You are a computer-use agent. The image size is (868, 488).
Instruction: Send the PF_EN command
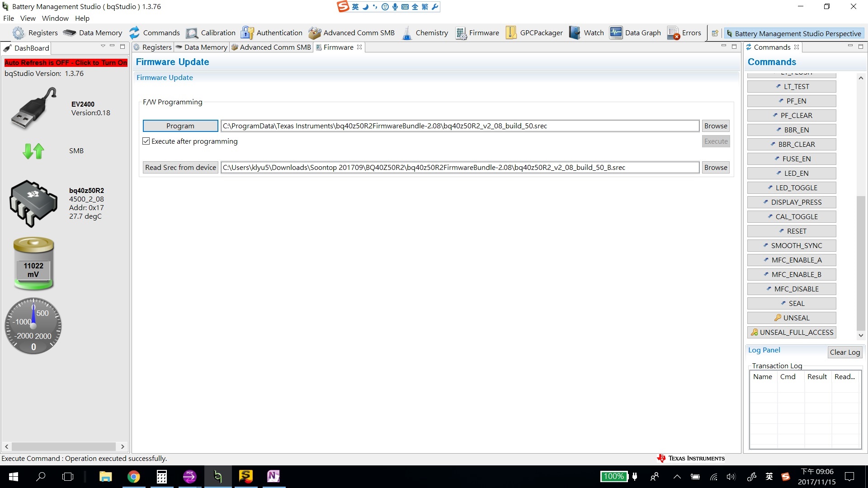tap(792, 101)
